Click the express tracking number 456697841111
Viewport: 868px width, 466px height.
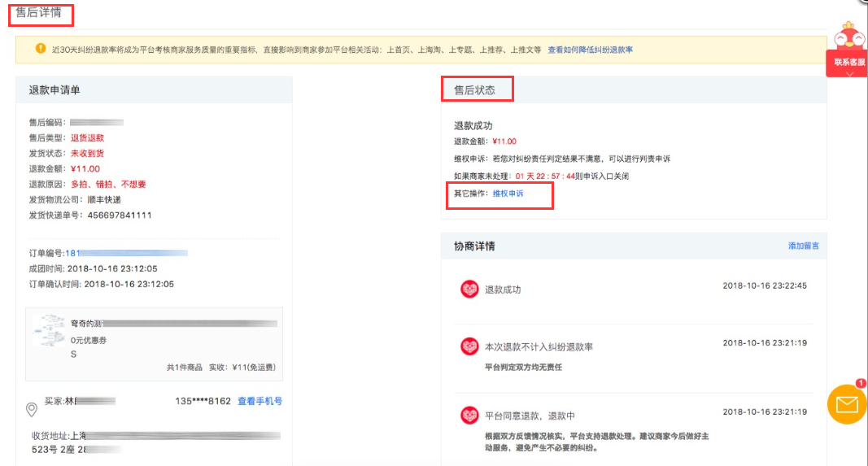[x=120, y=216]
